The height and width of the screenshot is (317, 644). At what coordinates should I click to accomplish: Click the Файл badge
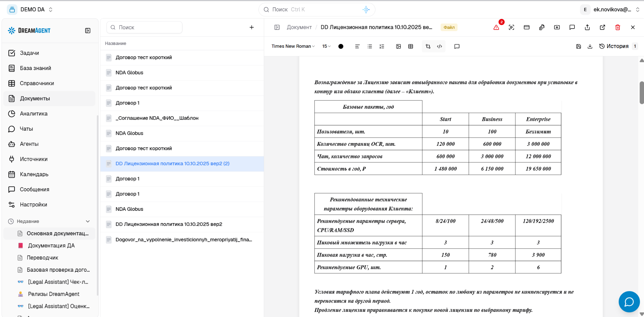(449, 27)
